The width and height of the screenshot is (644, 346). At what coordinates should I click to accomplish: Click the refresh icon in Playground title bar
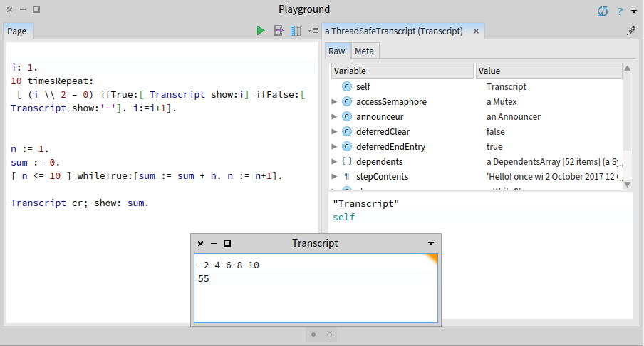pyautogui.click(x=603, y=11)
